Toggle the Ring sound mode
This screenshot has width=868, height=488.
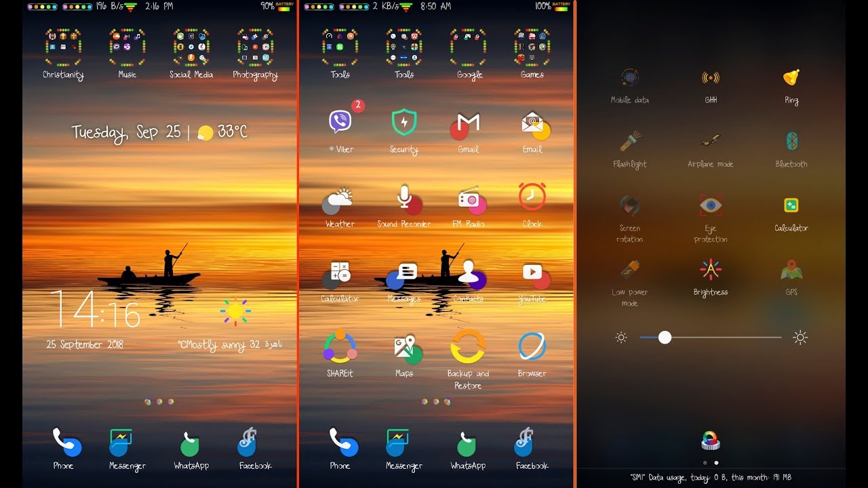[x=791, y=77]
